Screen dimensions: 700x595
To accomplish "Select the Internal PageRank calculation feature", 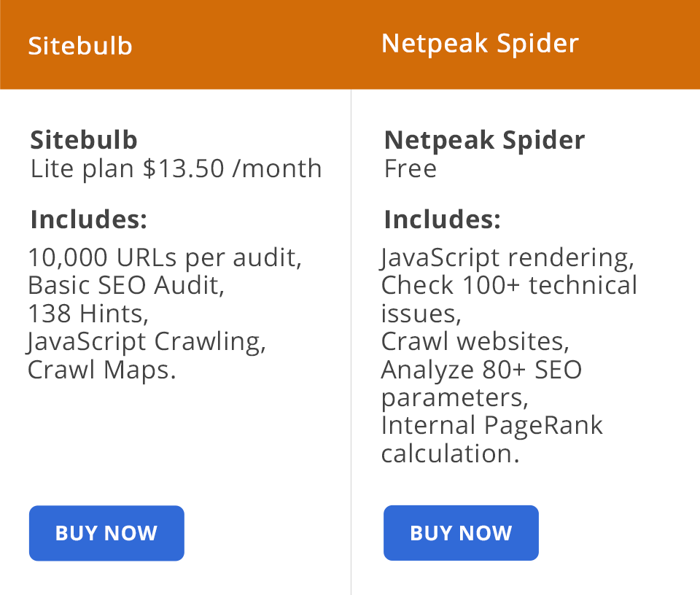I will (492, 439).
